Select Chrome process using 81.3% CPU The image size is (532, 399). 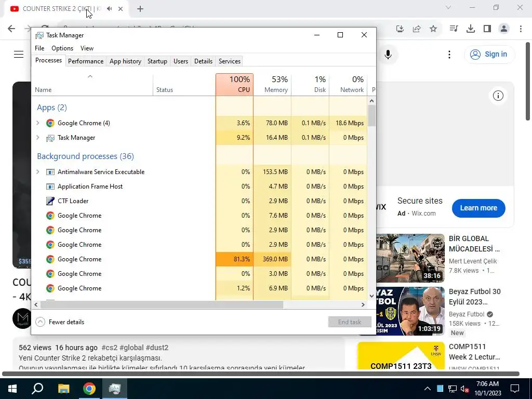click(199, 259)
